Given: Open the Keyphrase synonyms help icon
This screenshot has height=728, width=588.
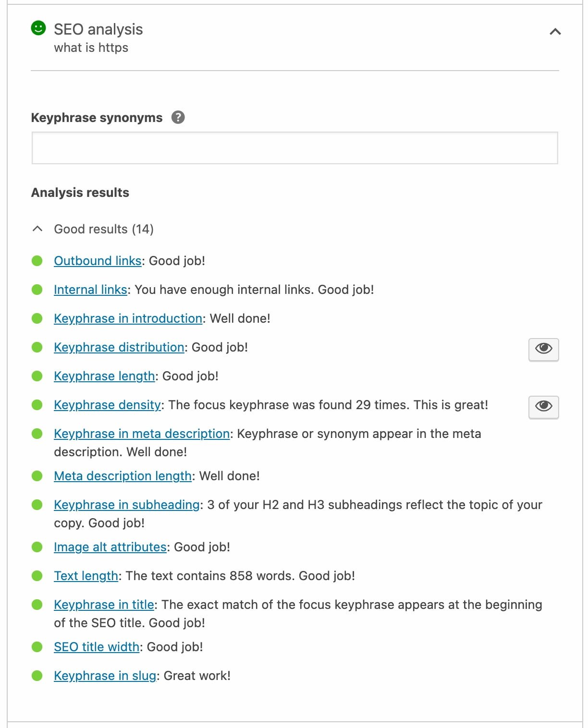Looking at the screenshot, I should coord(178,117).
